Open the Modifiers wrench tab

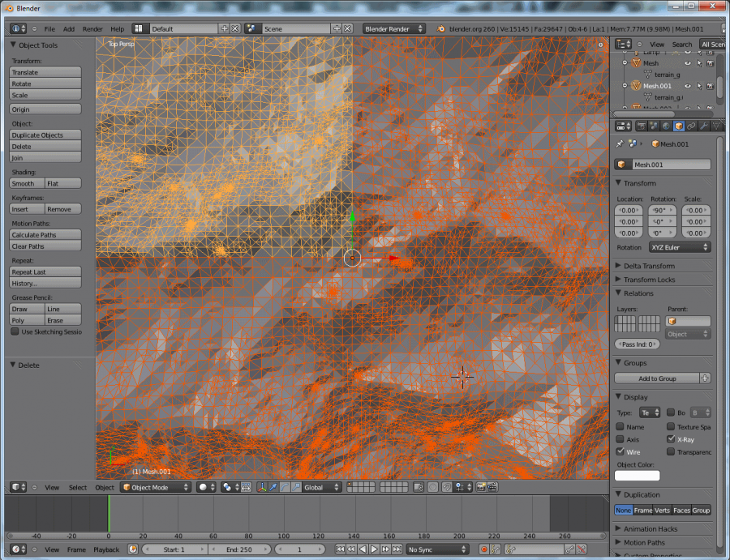(703, 126)
